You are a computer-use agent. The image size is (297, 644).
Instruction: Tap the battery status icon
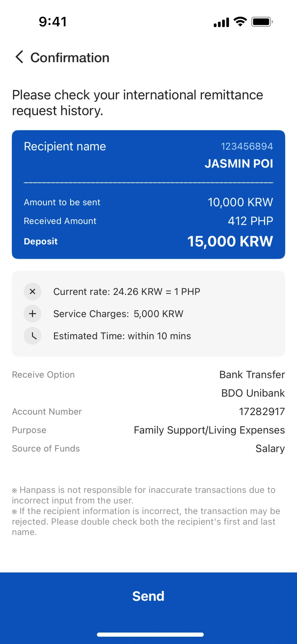point(262,22)
